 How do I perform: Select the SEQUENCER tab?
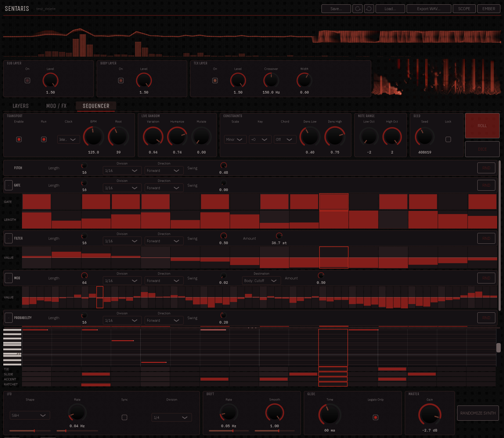click(96, 106)
